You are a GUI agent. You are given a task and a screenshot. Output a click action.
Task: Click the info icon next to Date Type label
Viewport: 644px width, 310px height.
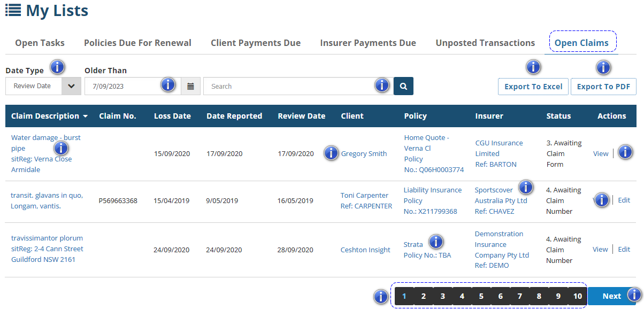pos(57,67)
